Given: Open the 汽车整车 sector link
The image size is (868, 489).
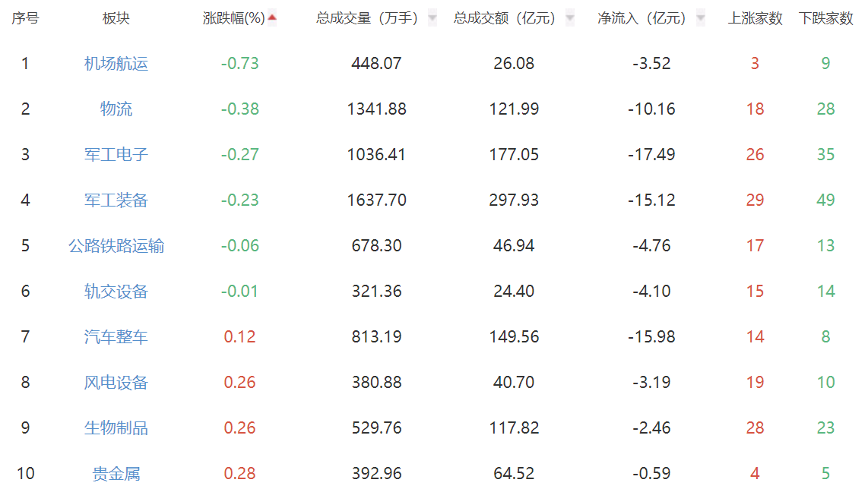Looking at the screenshot, I should click(x=116, y=337).
